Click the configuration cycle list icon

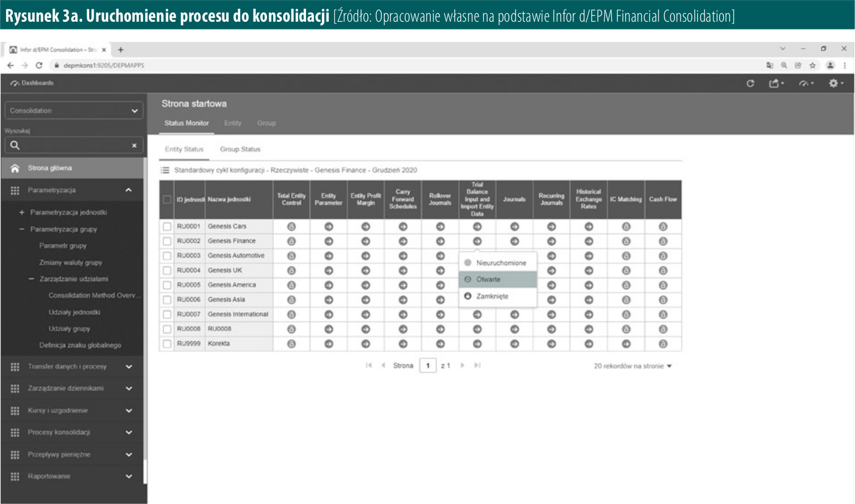pyautogui.click(x=165, y=170)
